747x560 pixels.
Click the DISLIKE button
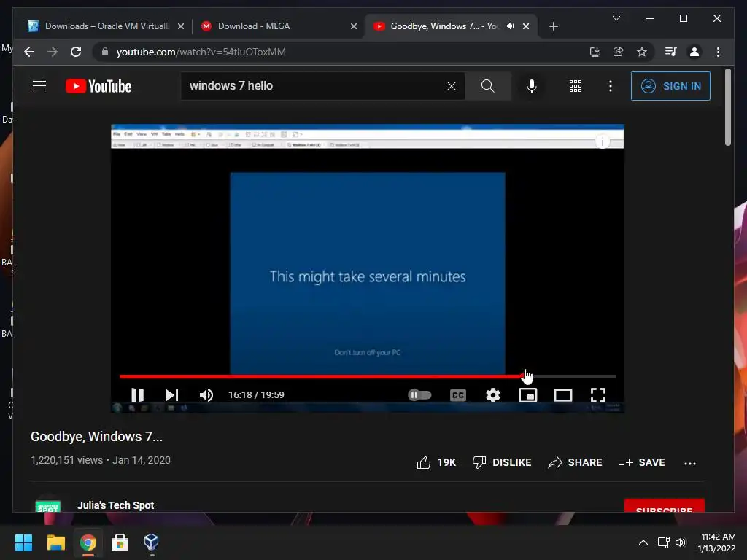tap(502, 462)
